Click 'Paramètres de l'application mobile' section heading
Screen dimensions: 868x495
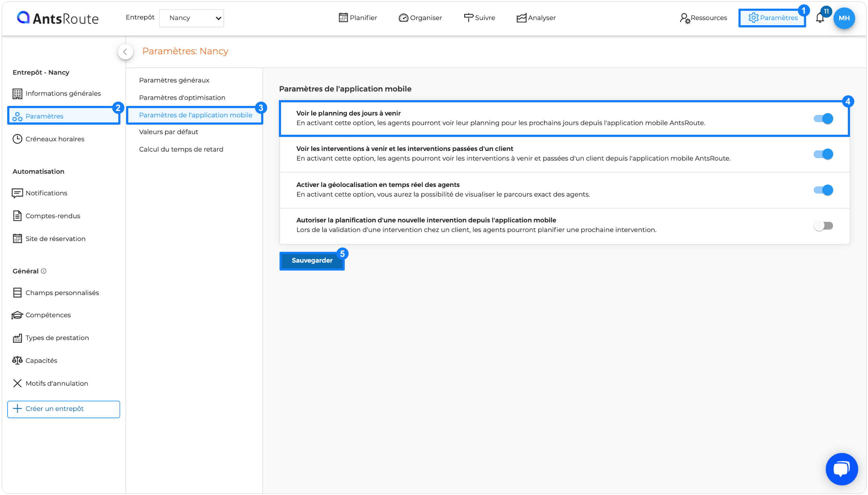click(345, 89)
